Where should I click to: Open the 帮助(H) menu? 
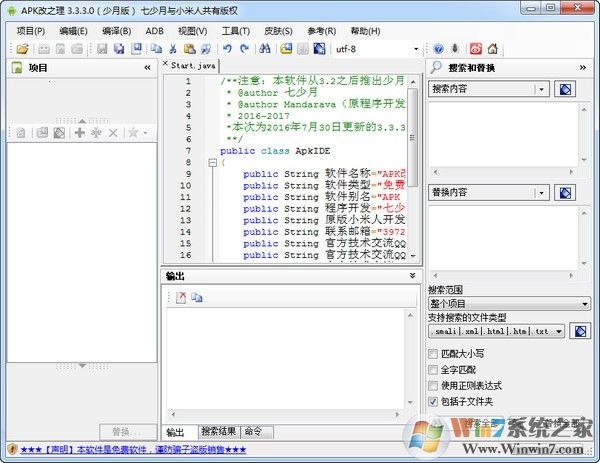(x=365, y=31)
